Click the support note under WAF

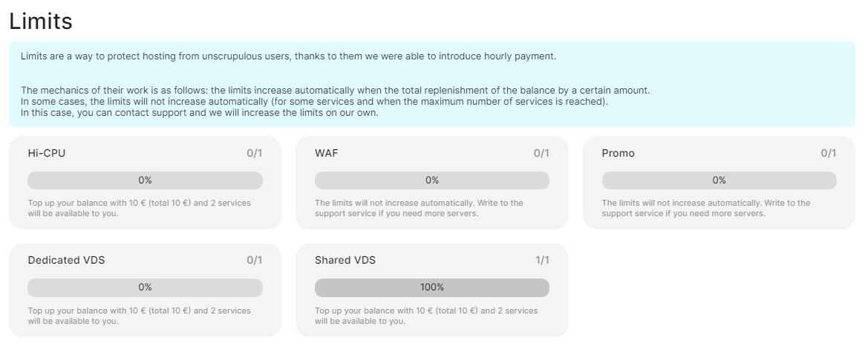point(419,208)
